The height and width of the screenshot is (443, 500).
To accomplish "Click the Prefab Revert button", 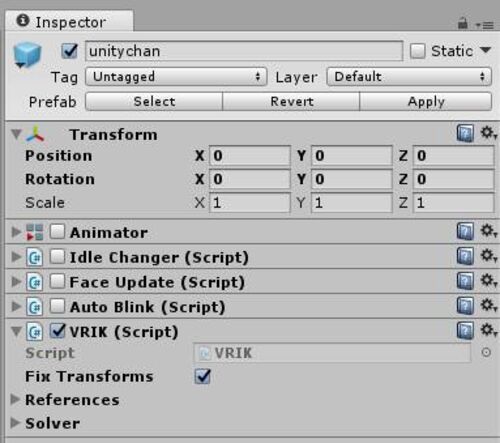I will [291, 101].
